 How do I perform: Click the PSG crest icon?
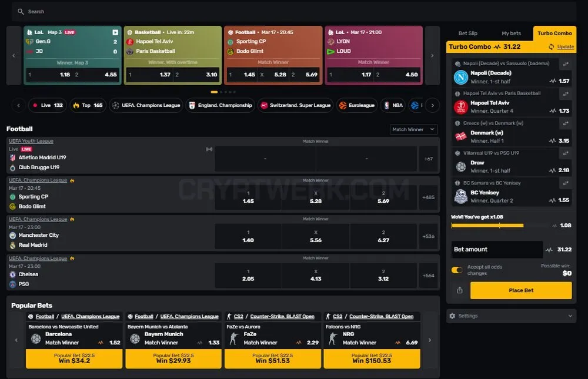click(x=12, y=284)
